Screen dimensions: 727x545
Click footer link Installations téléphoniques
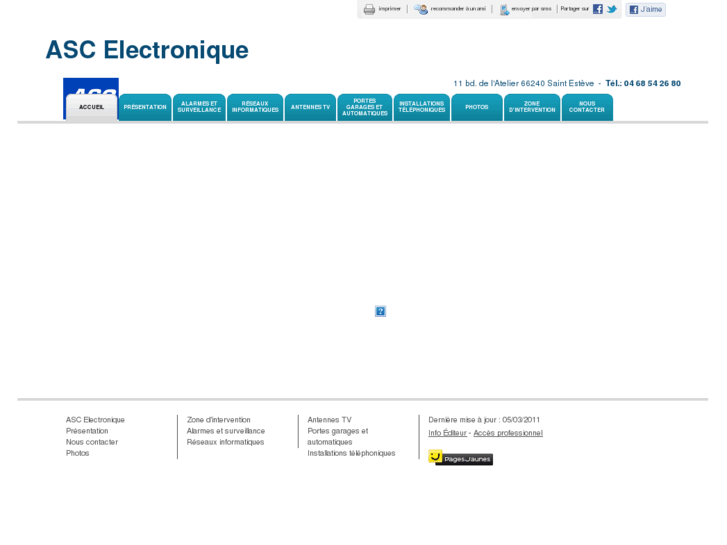[351, 453]
